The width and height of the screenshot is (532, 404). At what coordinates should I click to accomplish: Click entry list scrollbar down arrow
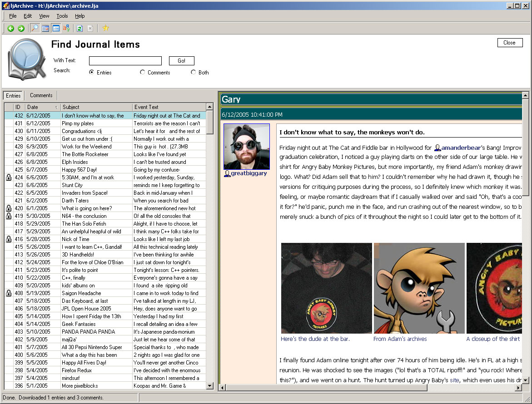pyautogui.click(x=210, y=385)
